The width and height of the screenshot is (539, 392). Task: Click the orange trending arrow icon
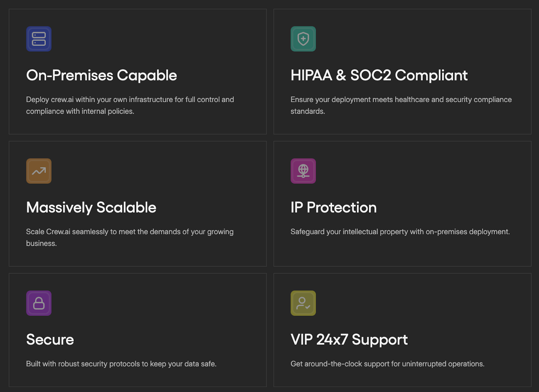pos(39,171)
